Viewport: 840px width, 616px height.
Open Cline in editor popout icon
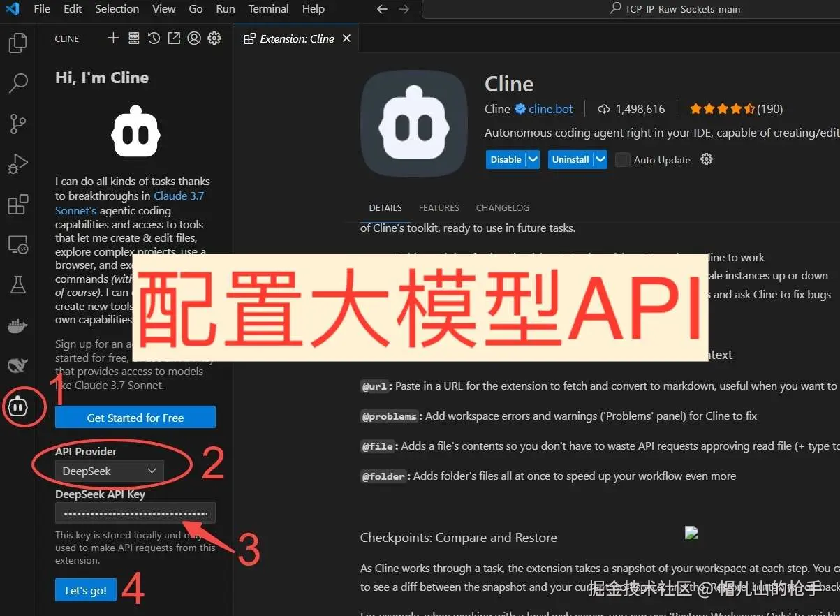point(174,38)
